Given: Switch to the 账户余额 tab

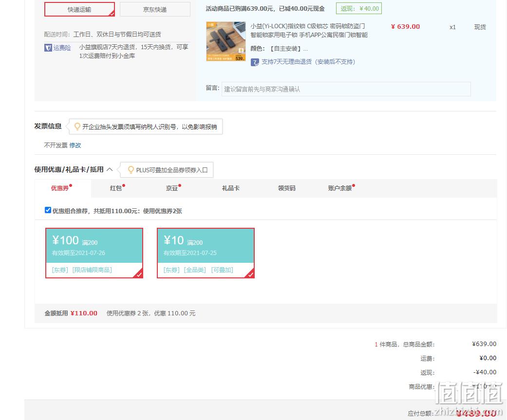Looking at the screenshot, I should click(341, 188).
